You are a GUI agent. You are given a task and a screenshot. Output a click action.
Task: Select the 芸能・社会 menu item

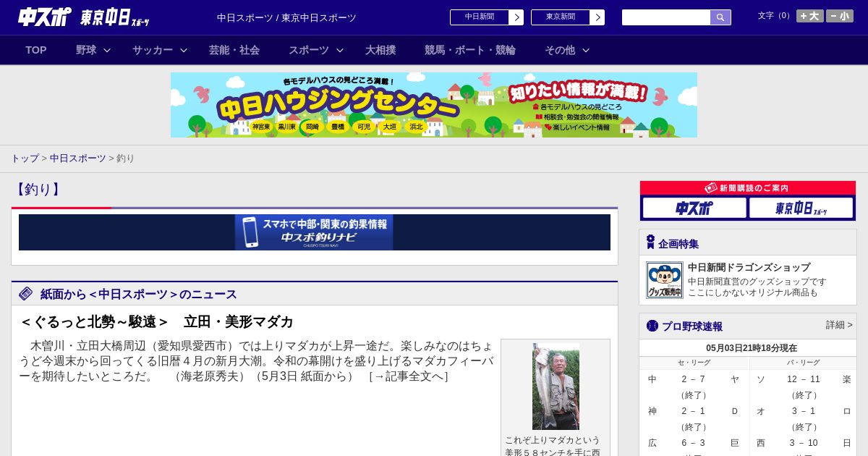(x=234, y=50)
